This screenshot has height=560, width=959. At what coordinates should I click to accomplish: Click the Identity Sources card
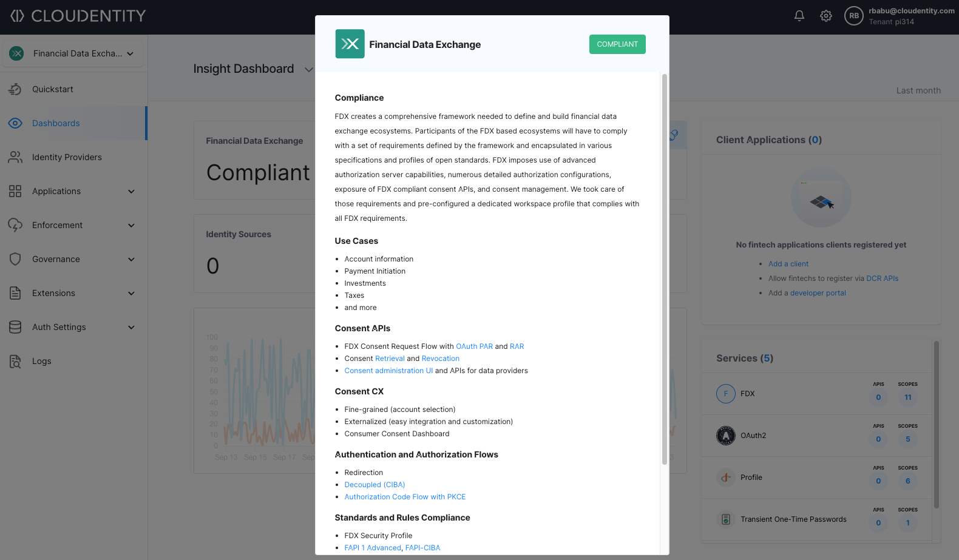click(255, 254)
